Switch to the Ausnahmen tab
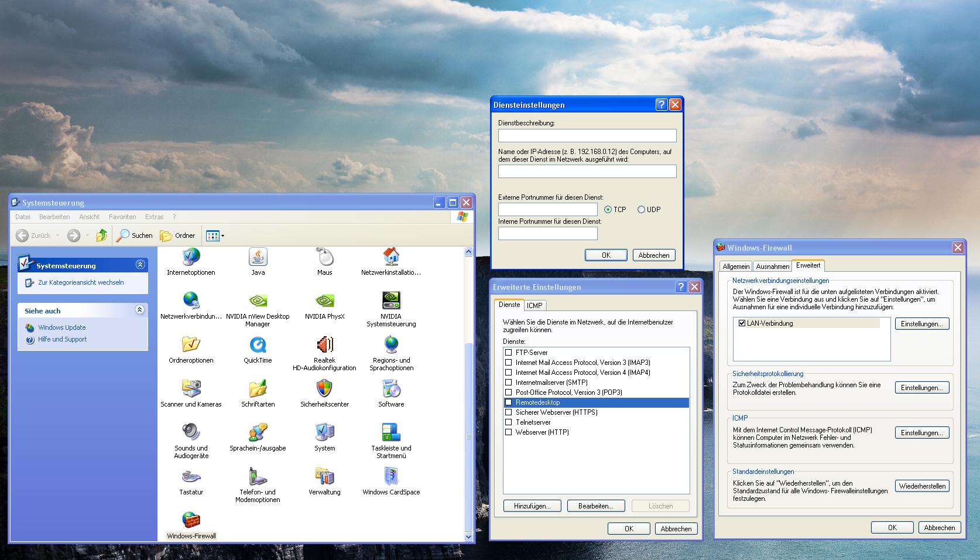 (773, 267)
